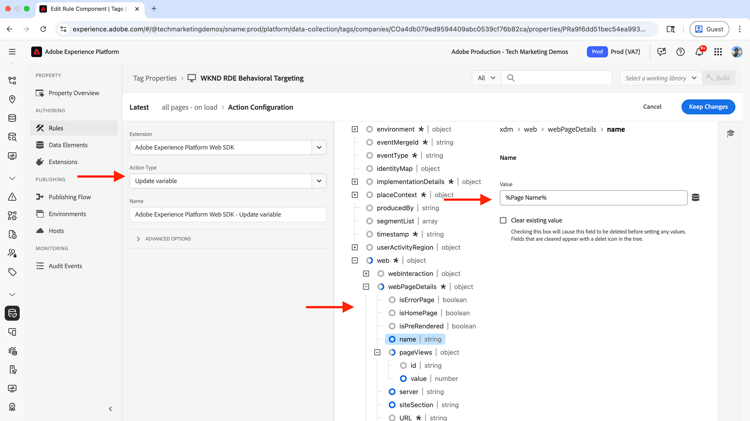Select the isErrorPage field radio button
This screenshot has width=750, height=421.
[392, 300]
